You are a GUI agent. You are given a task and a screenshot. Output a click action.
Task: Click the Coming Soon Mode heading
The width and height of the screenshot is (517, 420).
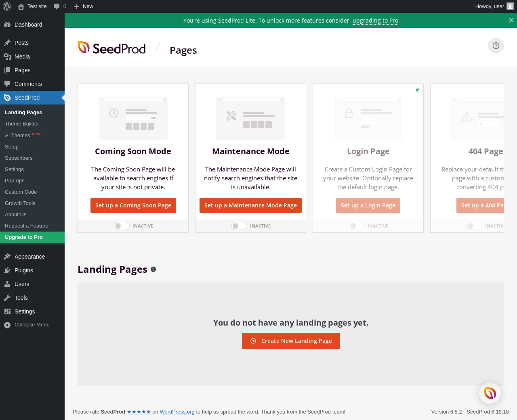(x=133, y=151)
